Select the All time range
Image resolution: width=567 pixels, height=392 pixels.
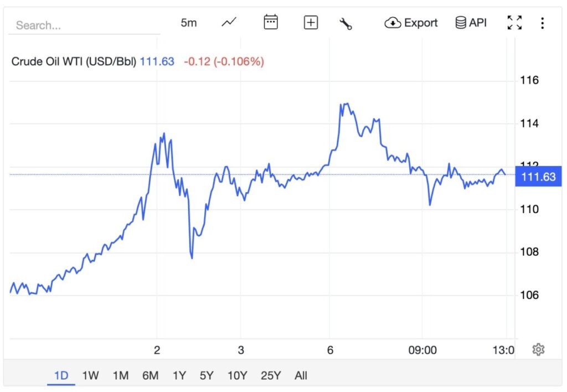coord(301,375)
